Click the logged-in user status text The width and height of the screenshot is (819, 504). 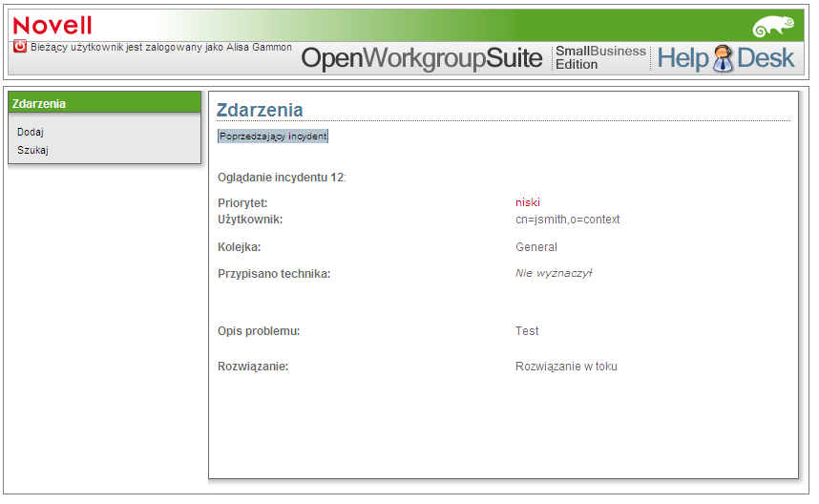[161, 47]
